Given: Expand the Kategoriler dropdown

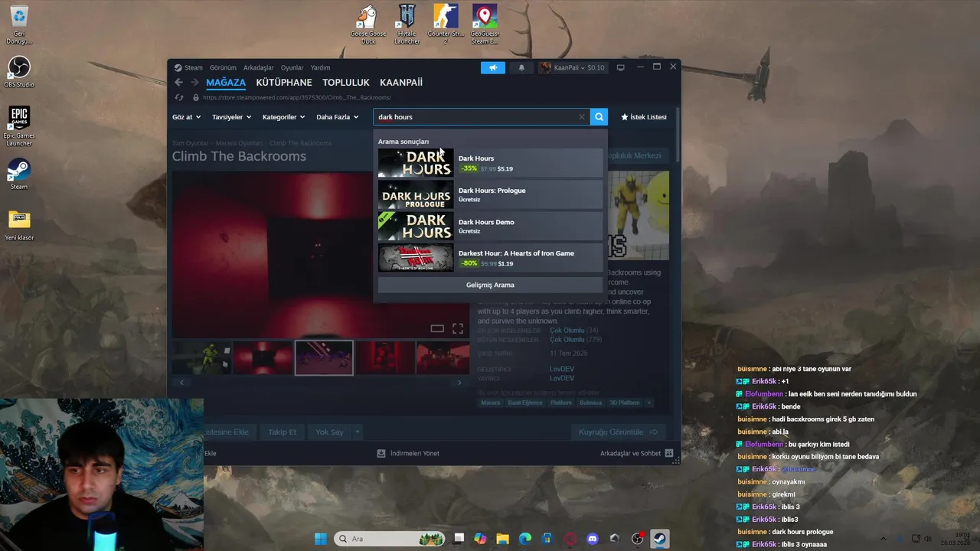Looking at the screenshot, I should (x=283, y=117).
